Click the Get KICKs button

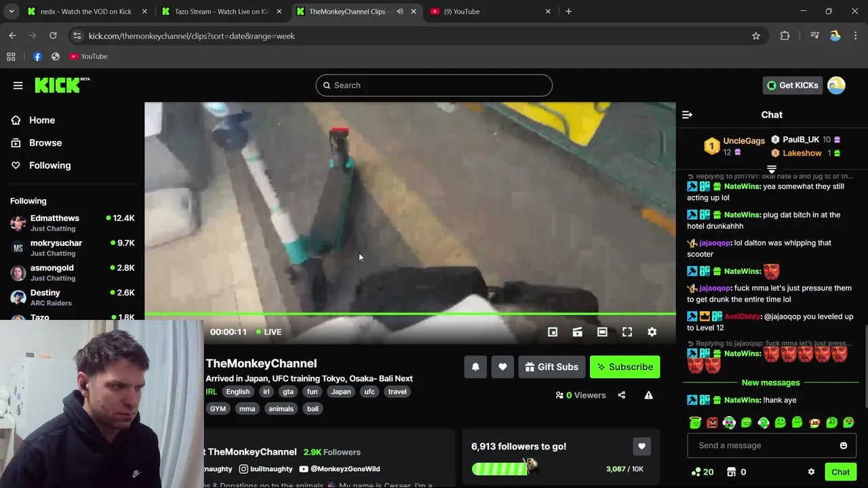click(793, 85)
